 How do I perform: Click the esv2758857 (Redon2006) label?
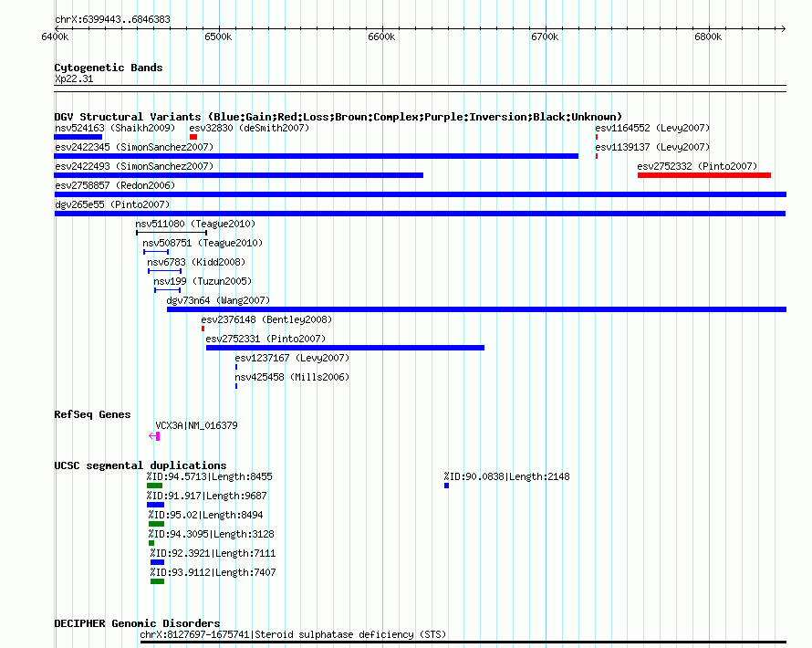[x=115, y=185]
